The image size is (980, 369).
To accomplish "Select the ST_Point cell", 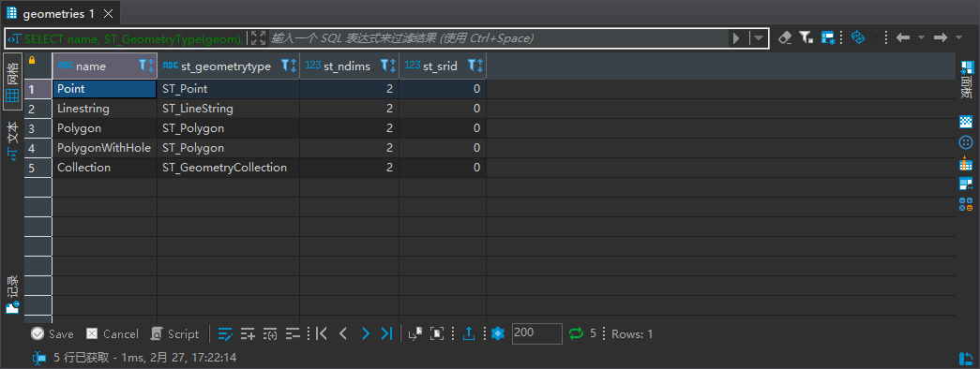I will click(228, 89).
